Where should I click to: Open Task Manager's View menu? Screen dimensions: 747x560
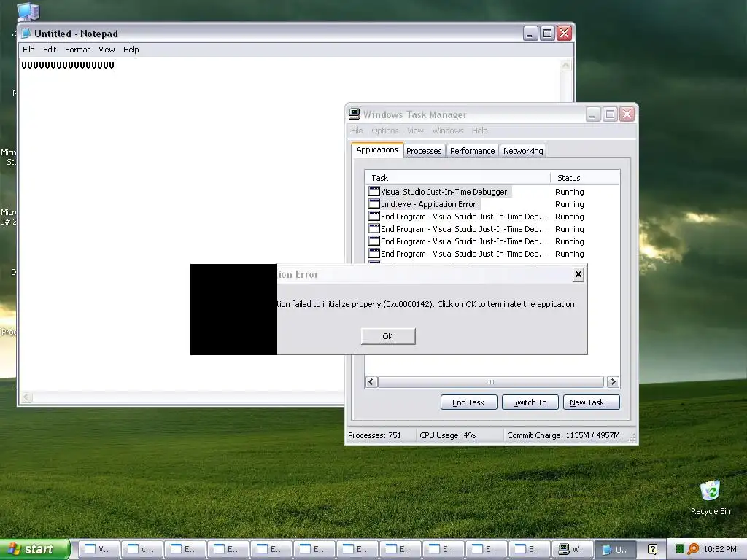[415, 131]
